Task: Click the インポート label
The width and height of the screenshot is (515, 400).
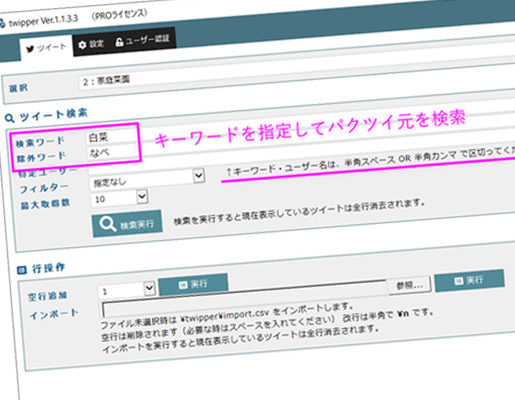Action: pos(54,314)
